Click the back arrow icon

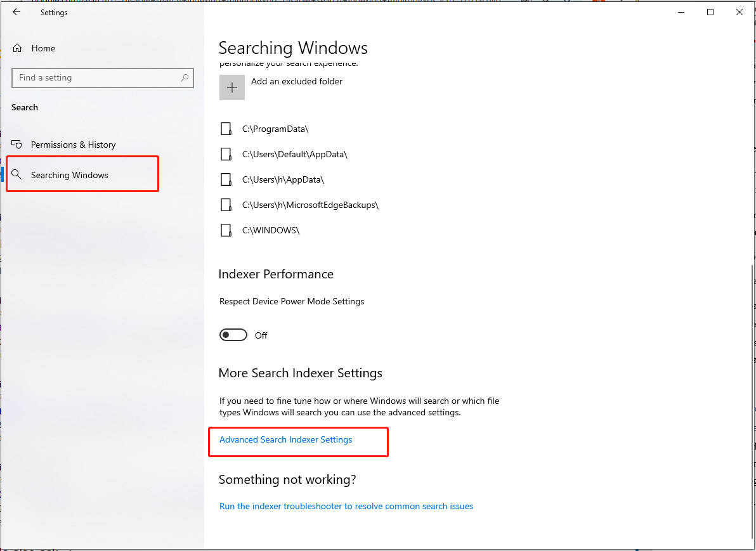pos(16,12)
